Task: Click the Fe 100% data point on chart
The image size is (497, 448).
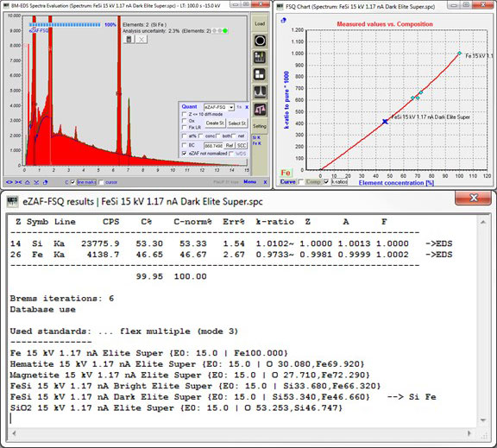Action: (459, 54)
